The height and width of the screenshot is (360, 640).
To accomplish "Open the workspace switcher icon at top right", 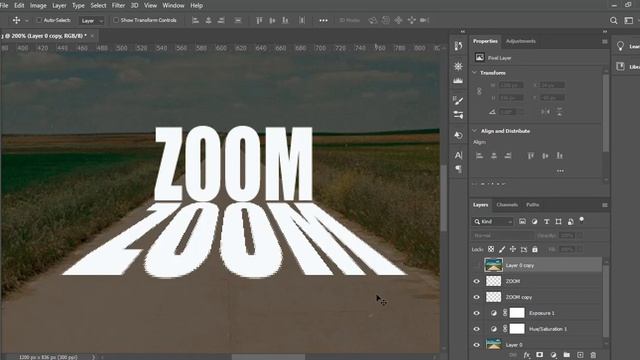I will (629, 20).
